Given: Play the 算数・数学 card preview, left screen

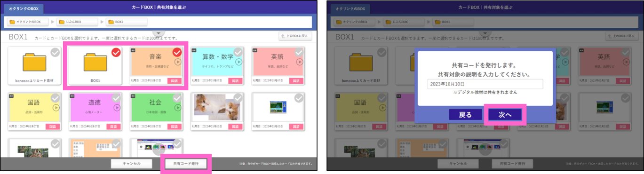Looking at the screenshot, I should pyautogui.click(x=239, y=62).
